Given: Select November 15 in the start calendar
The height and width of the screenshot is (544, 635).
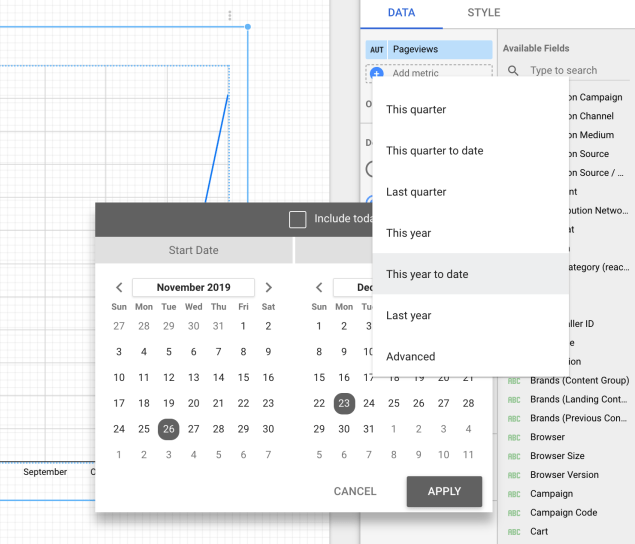Looking at the screenshot, I should [x=243, y=378].
